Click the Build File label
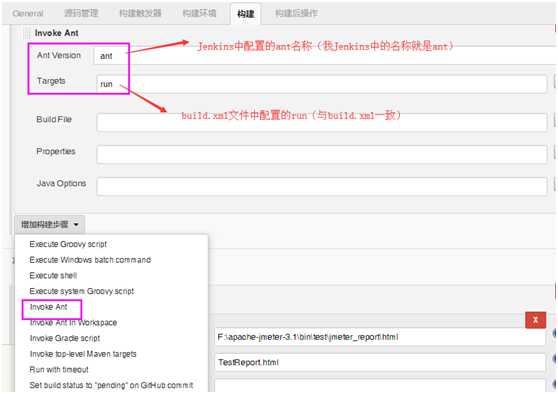Image resolution: width=558 pixels, height=394 pixels. click(54, 119)
